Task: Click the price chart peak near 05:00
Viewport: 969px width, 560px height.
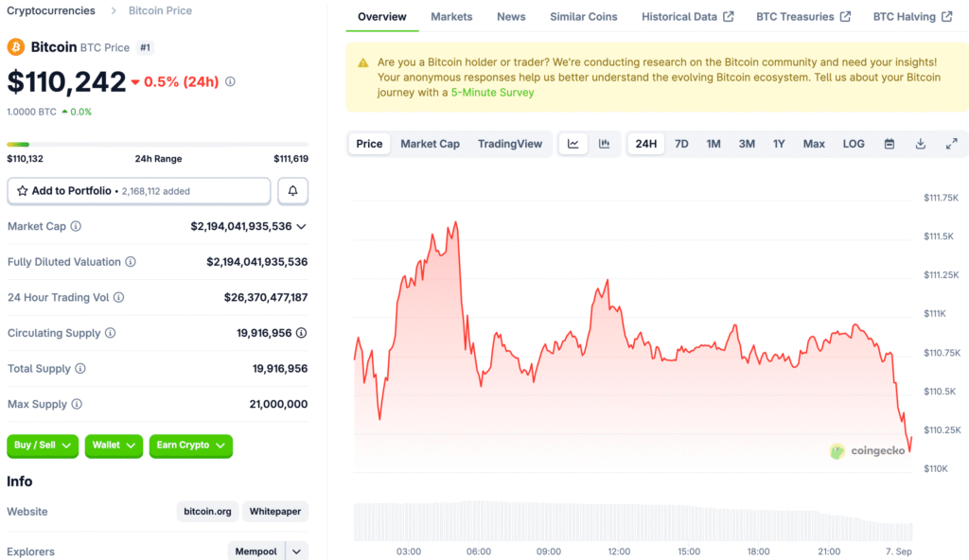Action: (456, 222)
